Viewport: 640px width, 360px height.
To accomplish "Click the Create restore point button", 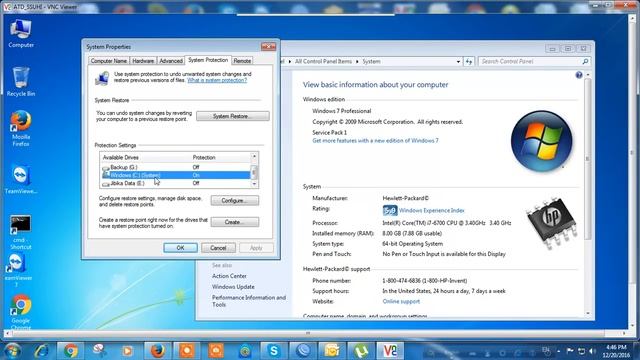I will [x=235, y=222].
